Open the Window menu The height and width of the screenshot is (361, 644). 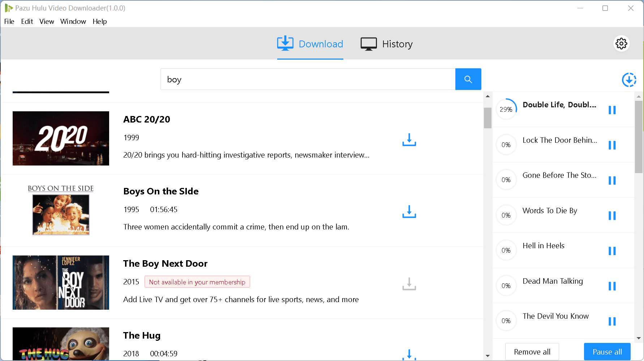pyautogui.click(x=73, y=21)
